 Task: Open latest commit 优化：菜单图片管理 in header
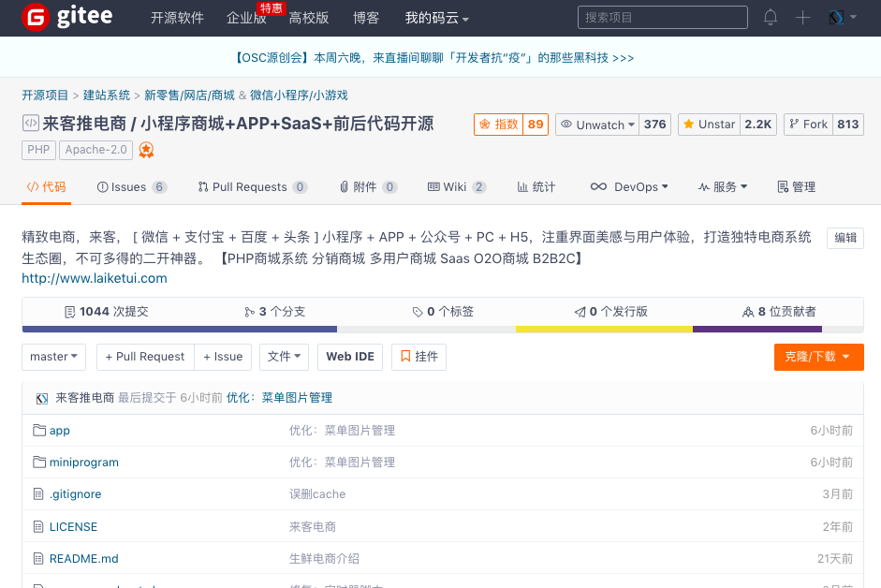coord(279,398)
